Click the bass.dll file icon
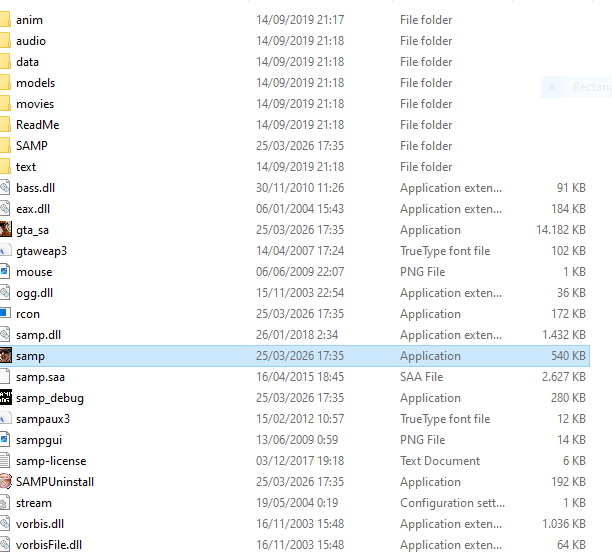The width and height of the screenshot is (612, 559). click(x=5, y=187)
